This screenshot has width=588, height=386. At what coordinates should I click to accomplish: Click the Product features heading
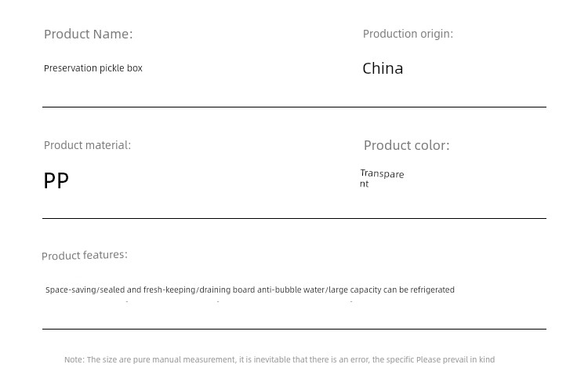pos(85,255)
